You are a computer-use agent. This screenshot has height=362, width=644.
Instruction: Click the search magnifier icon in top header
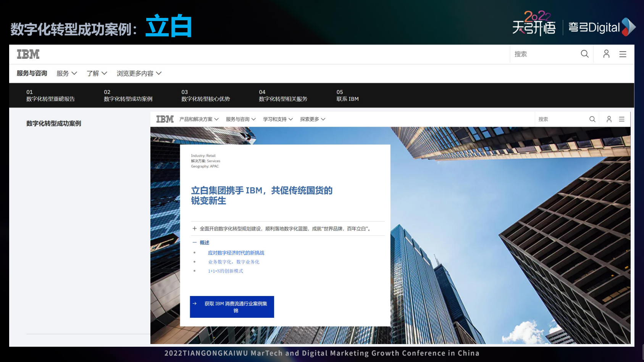[584, 54]
